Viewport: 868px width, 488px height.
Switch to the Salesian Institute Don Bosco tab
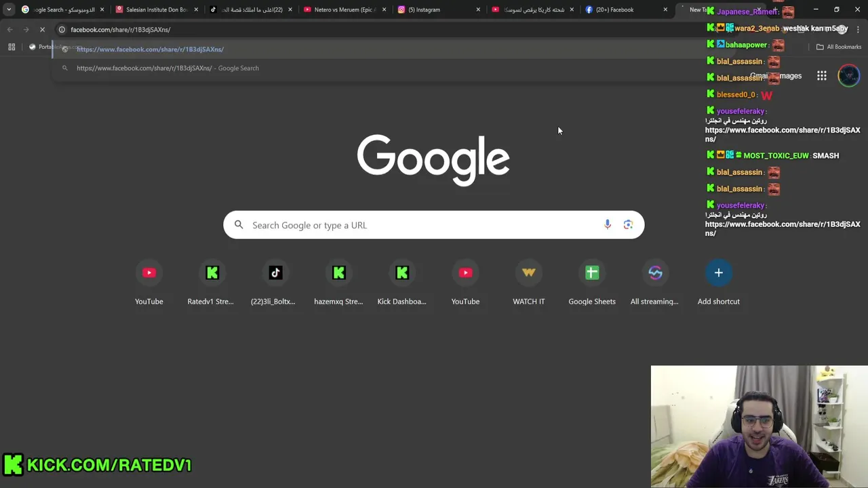point(155,9)
